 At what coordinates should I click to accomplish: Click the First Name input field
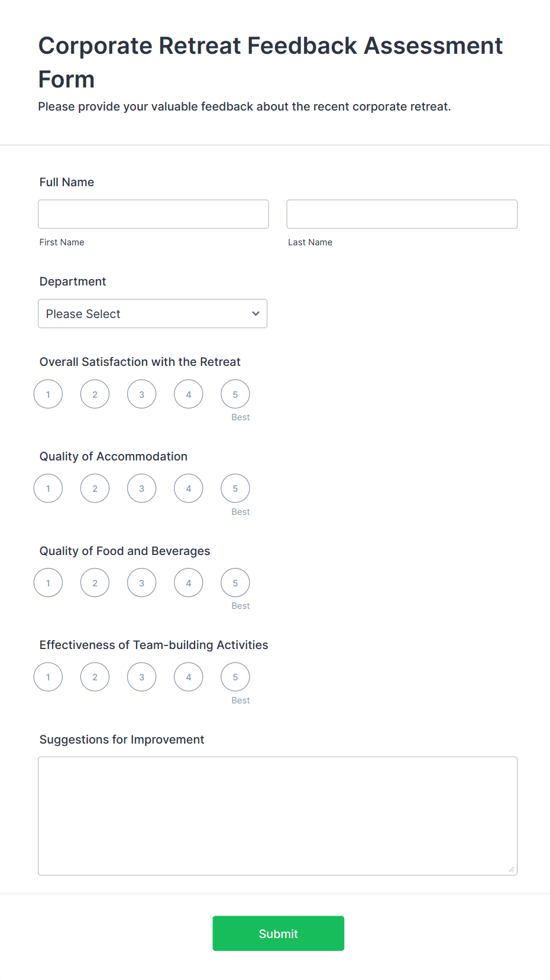[153, 214]
